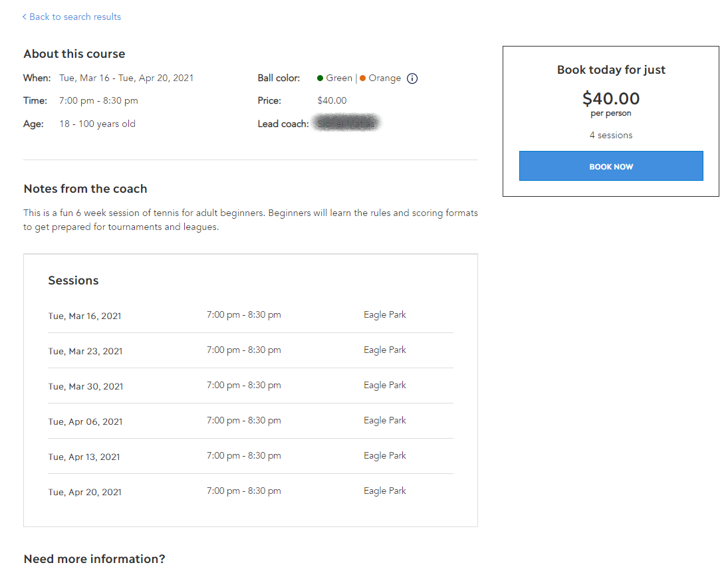Click the 4 sessions text in booking card
The height and width of the screenshot is (569, 728).
[610, 134]
